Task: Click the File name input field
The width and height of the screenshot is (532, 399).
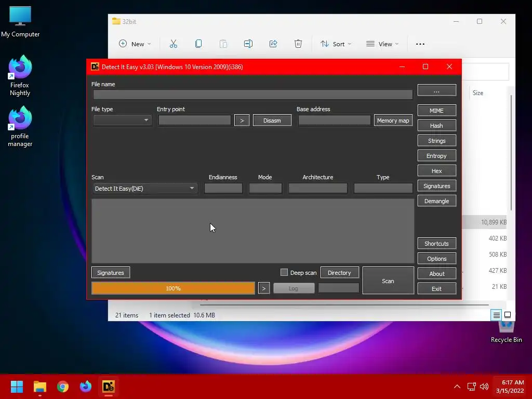Action: coord(253,95)
